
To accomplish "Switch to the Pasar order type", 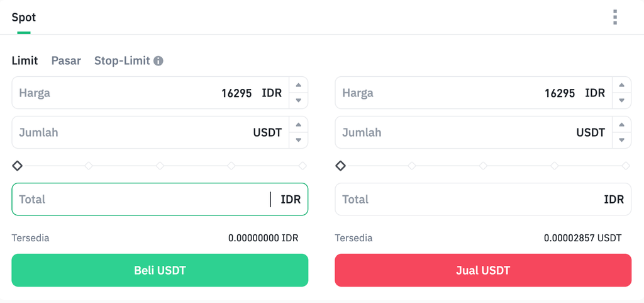I will click(66, 60).
